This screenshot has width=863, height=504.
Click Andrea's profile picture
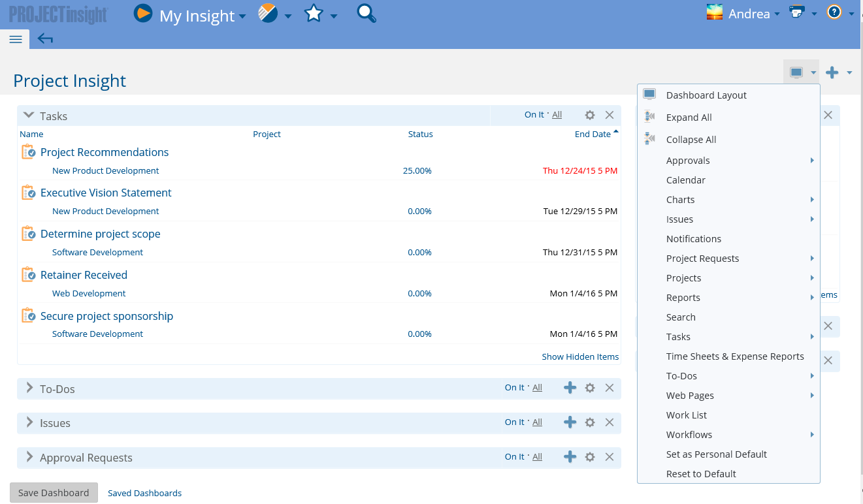tap(715, 13)
